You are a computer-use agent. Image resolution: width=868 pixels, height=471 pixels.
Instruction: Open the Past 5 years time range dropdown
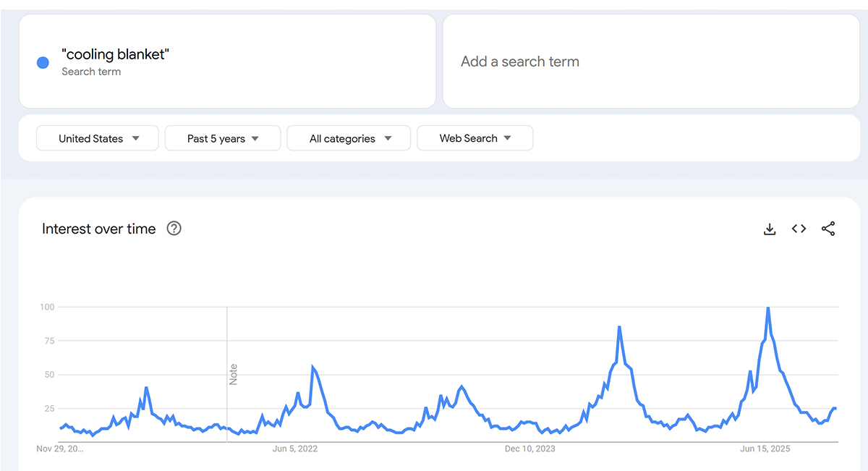(223, 138)
